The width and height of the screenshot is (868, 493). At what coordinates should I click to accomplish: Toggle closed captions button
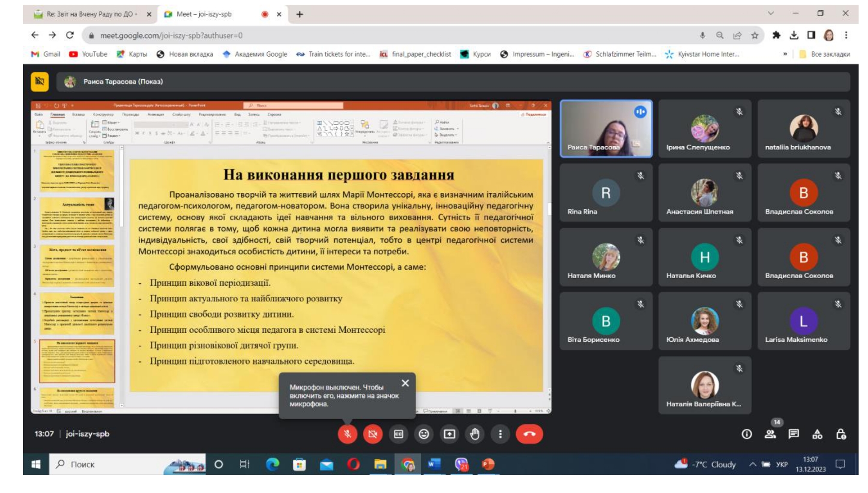point(398,434)
